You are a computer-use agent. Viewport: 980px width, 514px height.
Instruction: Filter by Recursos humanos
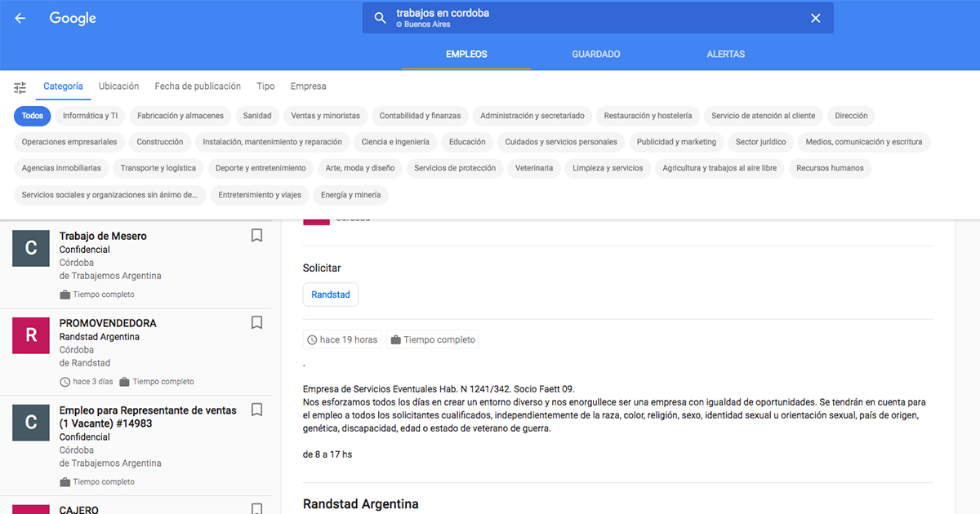(x=830, y=168)
